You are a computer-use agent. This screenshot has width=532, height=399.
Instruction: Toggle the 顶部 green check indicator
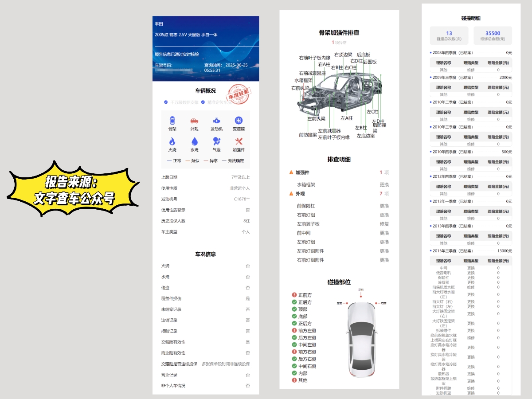[294, 309]
